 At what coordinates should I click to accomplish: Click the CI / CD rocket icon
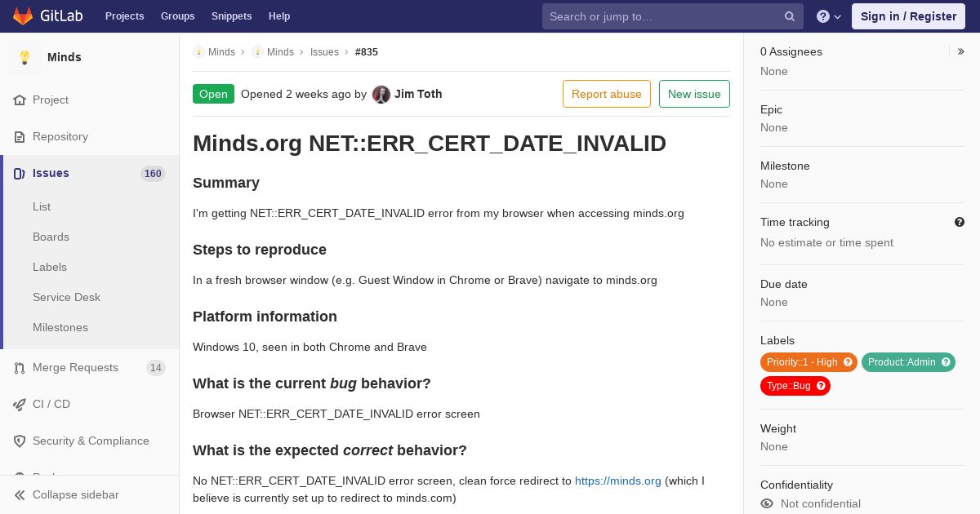click(20, 405)
